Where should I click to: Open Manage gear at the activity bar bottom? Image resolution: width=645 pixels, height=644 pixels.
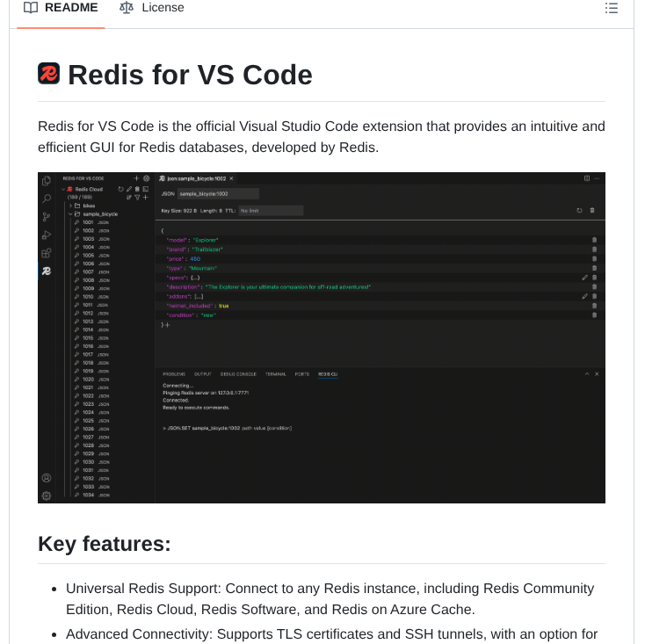47,496
